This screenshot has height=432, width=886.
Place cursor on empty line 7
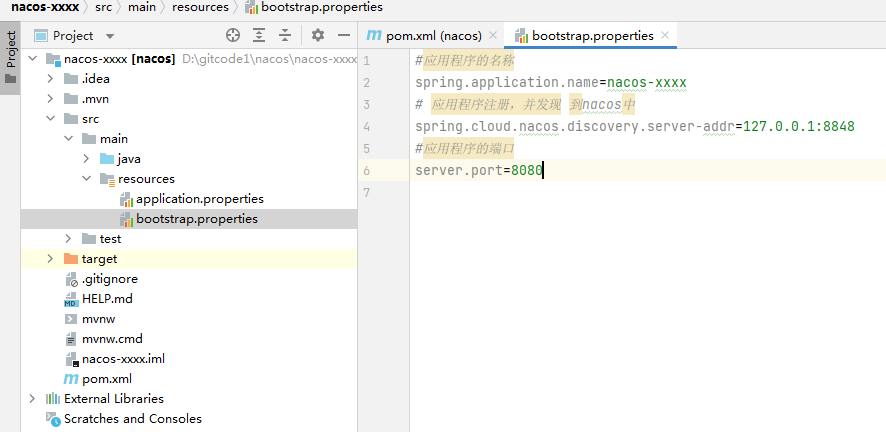click(x=648, y=192)
